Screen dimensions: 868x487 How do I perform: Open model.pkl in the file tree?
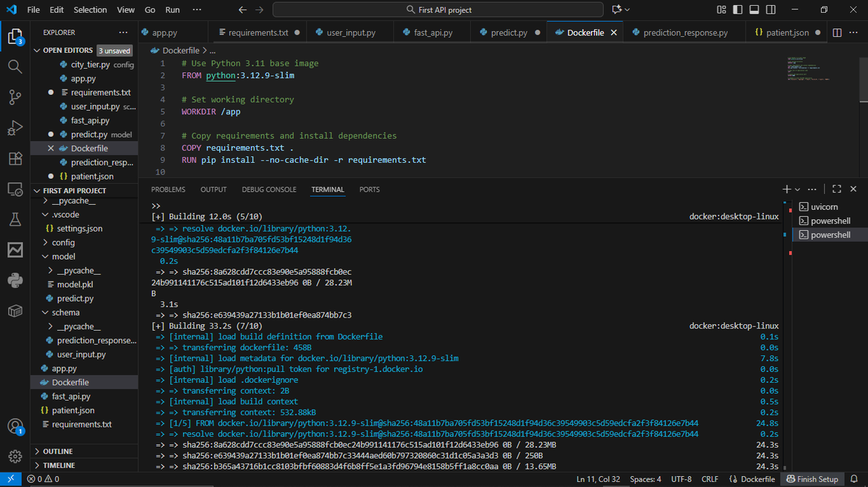(75, 284)
